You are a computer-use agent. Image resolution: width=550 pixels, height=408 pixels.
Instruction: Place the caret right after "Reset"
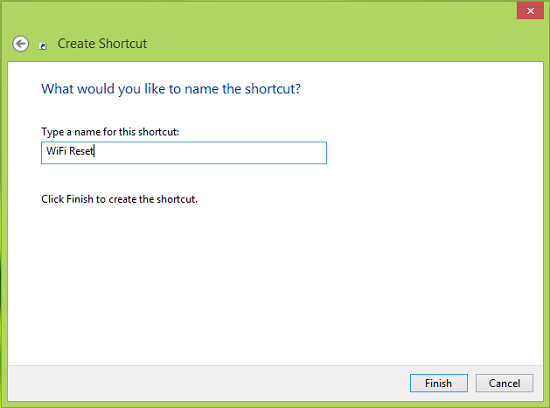click(94, 151)
